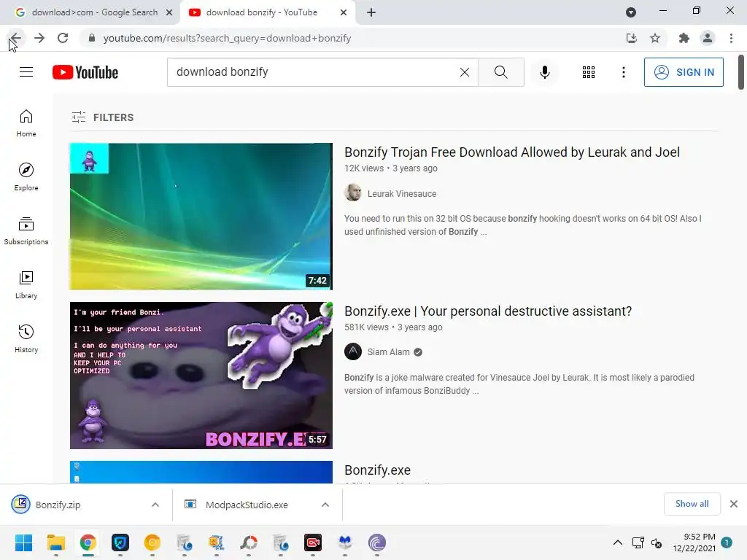Open Bonzify.exe personal destructive assistant title
This screenshot has width=747, height=560.
[488, 311]
